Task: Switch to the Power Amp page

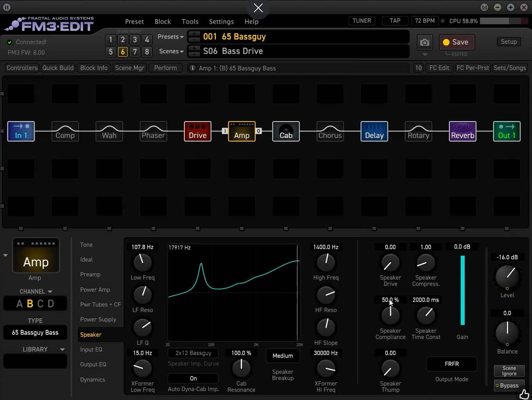Action: point(95,290)
